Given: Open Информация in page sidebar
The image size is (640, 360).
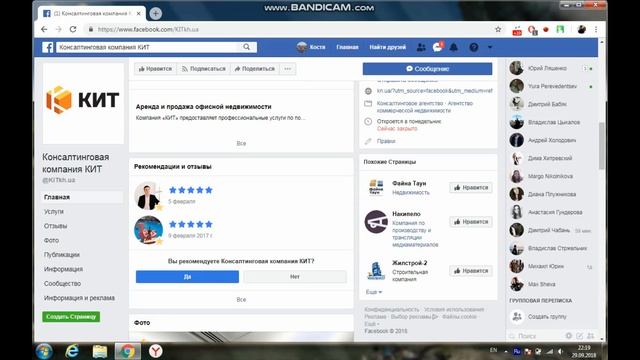Looking at the screenshot, I should tap(63, 269).
